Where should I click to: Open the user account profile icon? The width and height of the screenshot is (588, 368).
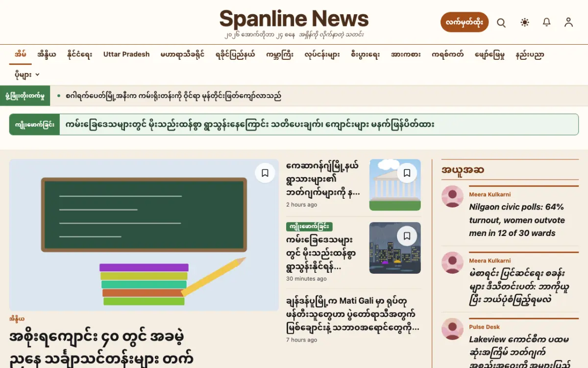[568, 23]
